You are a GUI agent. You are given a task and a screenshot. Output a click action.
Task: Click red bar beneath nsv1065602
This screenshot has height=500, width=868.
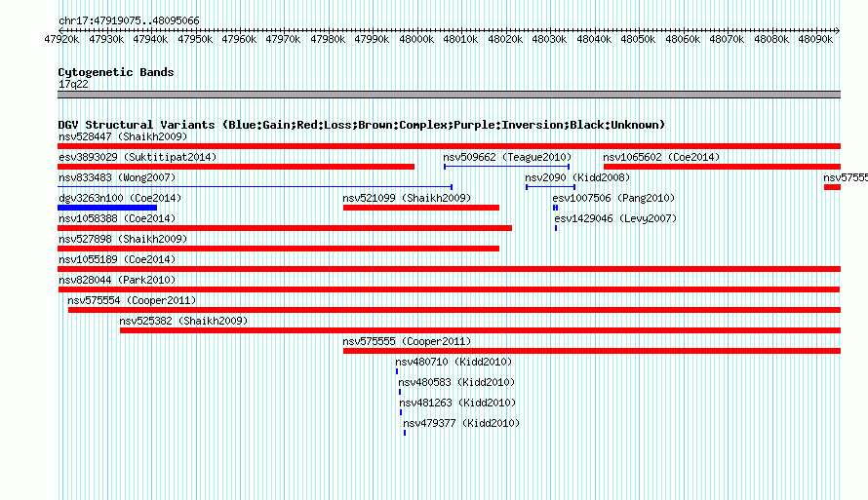pyautogui.click(x=722, y=167)
